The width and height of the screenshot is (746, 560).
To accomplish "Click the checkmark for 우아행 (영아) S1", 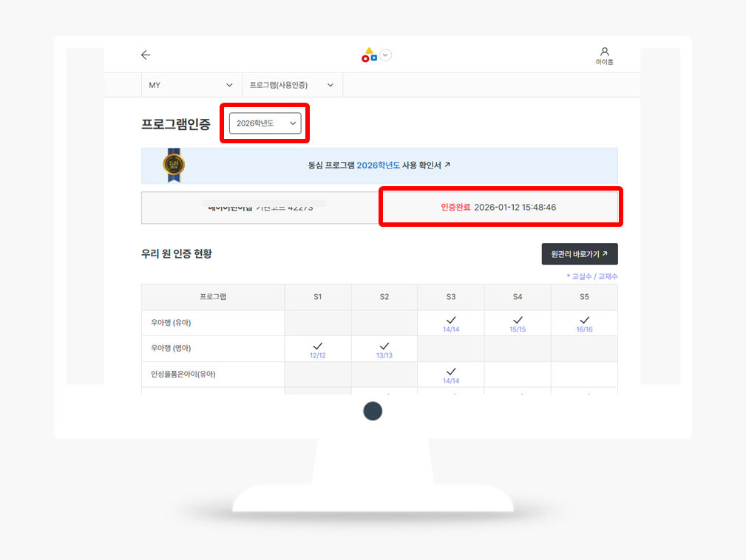I will click(318, 346).
